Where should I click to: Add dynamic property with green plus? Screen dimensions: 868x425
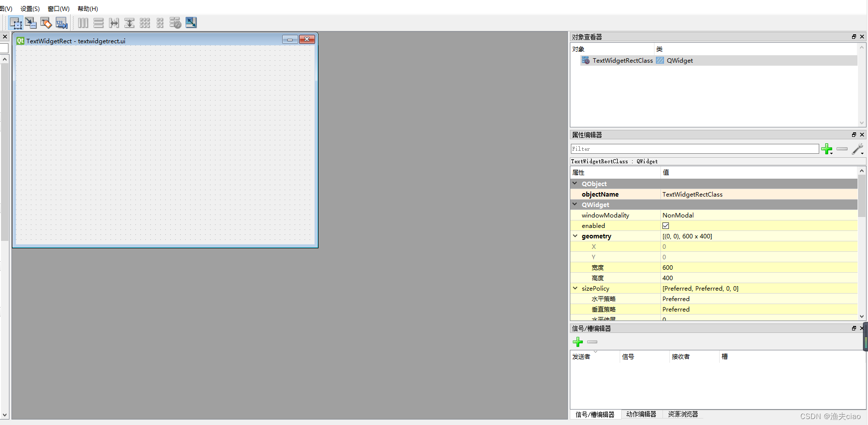[827, 149]
